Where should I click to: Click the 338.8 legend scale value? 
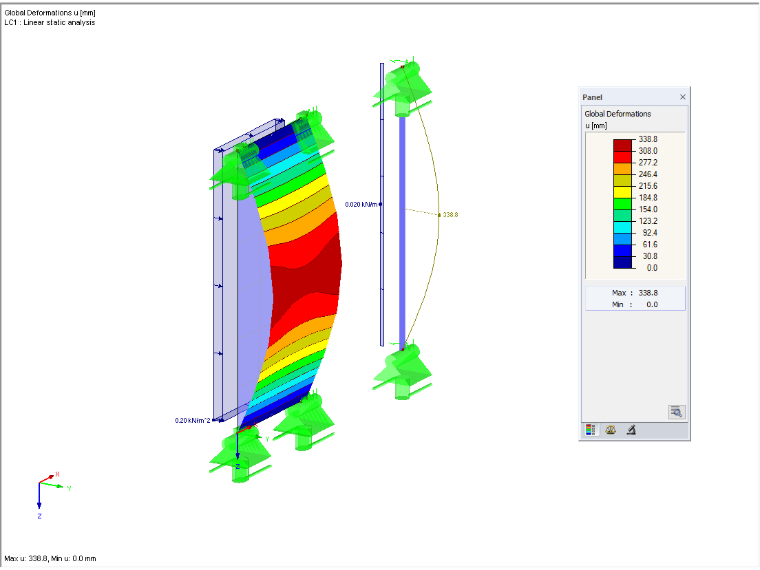point(648,139)
